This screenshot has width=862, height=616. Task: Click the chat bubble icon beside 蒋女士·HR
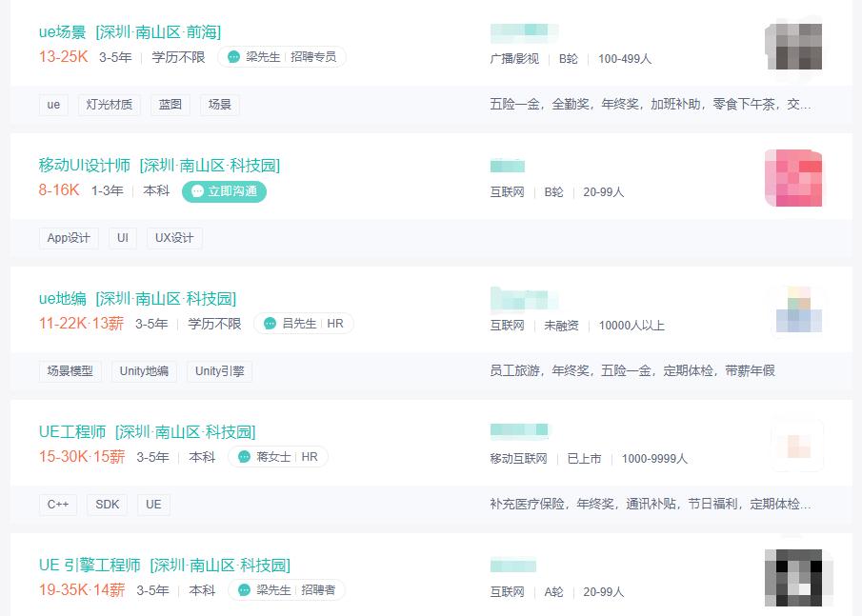click(x=243, y=456)
